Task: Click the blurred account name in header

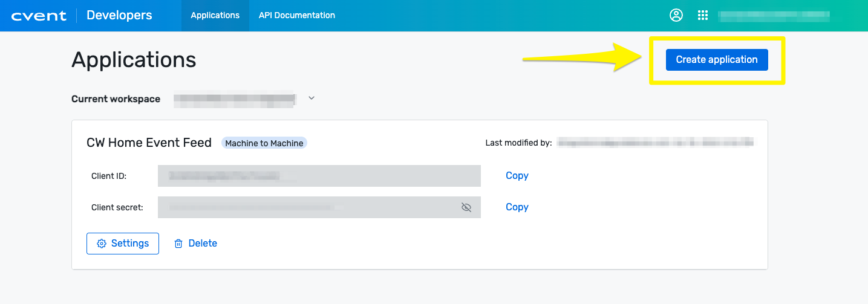Action: 774,16
